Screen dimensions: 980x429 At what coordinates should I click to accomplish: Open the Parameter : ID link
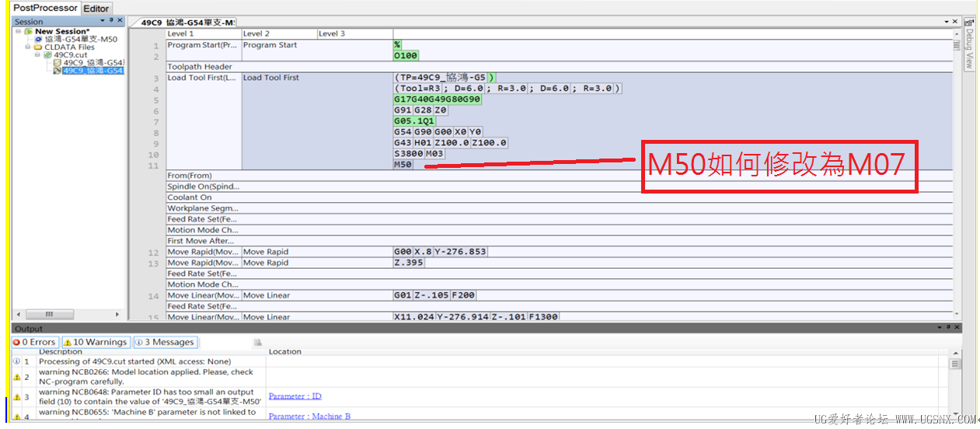click(295, 396)
